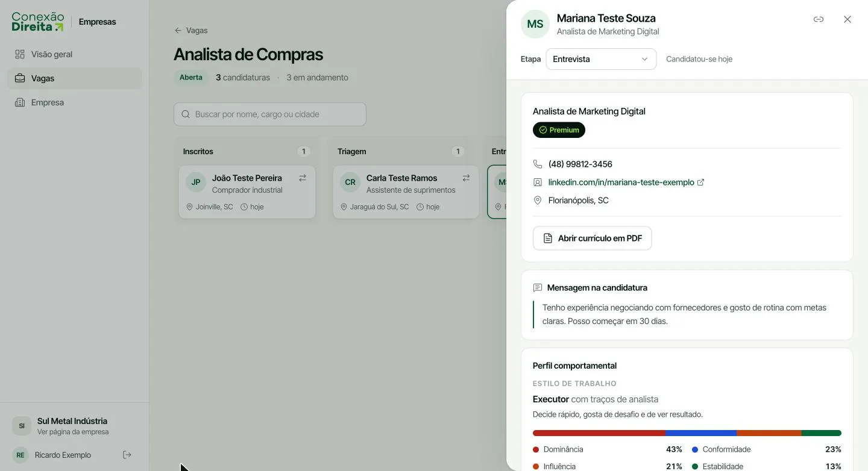Click the 3 candidaturas text
868x471 pixels.
(243, 78)
